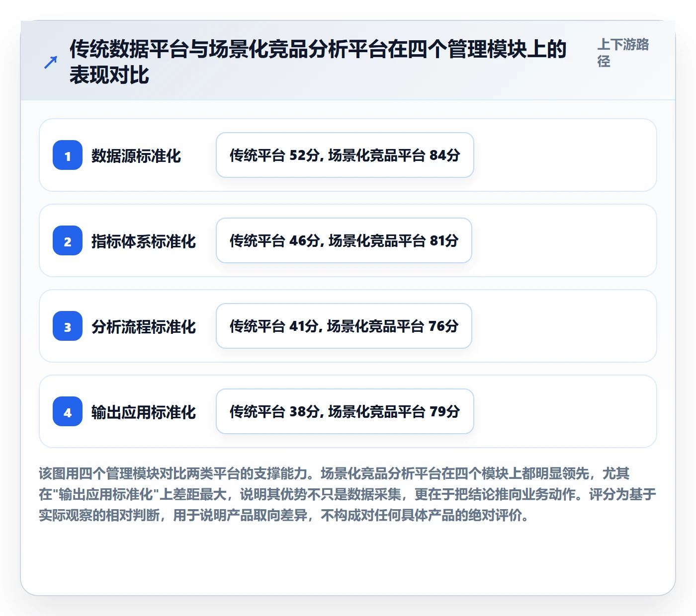Click the number 1 badge for 数据源标准化
The height and width of the screenshot is (616, 696).
coord(68,155)
